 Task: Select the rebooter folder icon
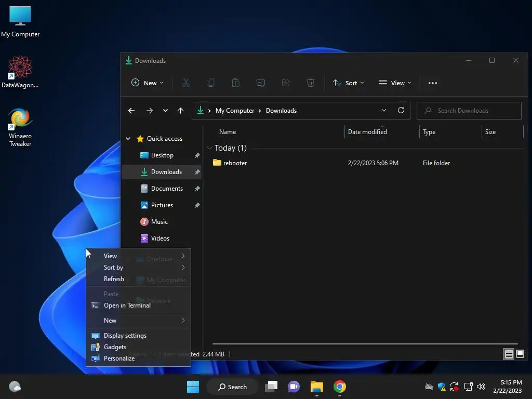[217, 163]
